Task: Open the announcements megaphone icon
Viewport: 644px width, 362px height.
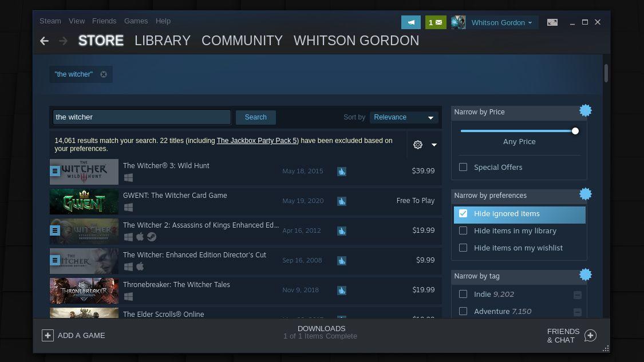Action: click(x=410, y=22)
